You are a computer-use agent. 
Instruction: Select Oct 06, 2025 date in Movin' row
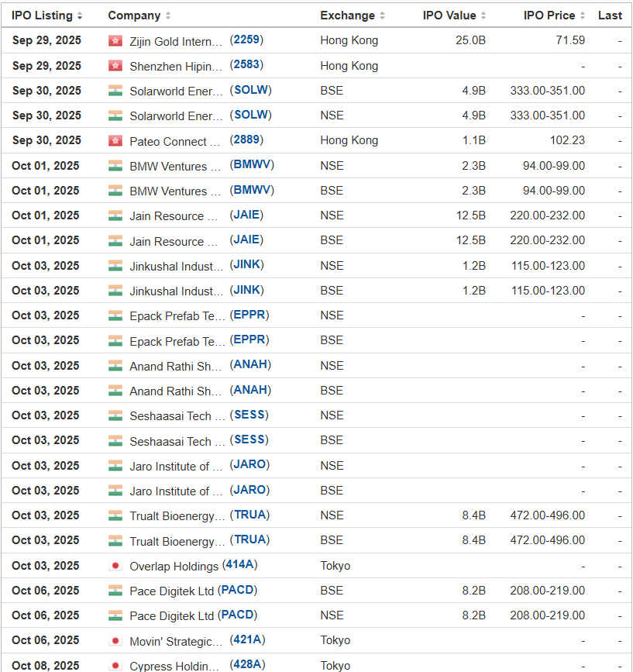click(46, 640)
